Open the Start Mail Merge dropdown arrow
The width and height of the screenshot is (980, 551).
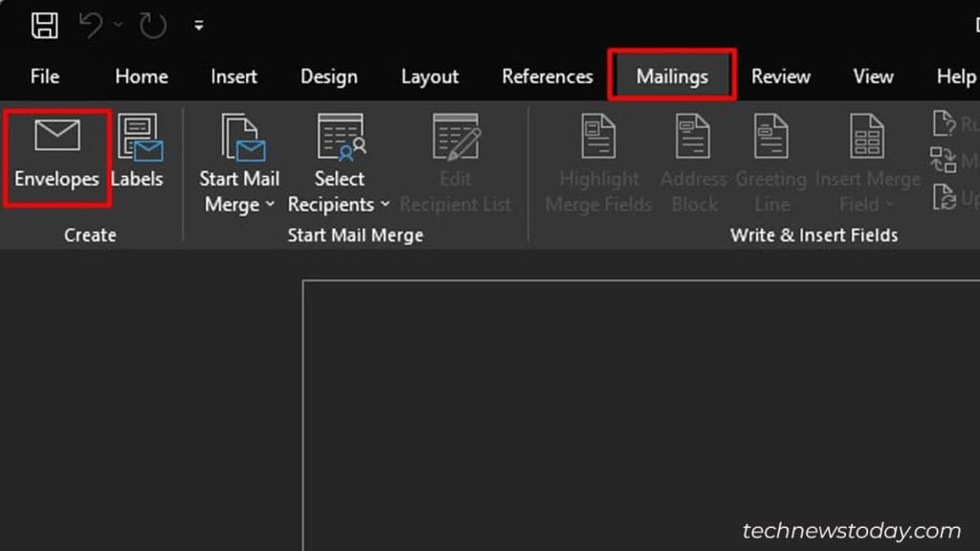point(272,204)
